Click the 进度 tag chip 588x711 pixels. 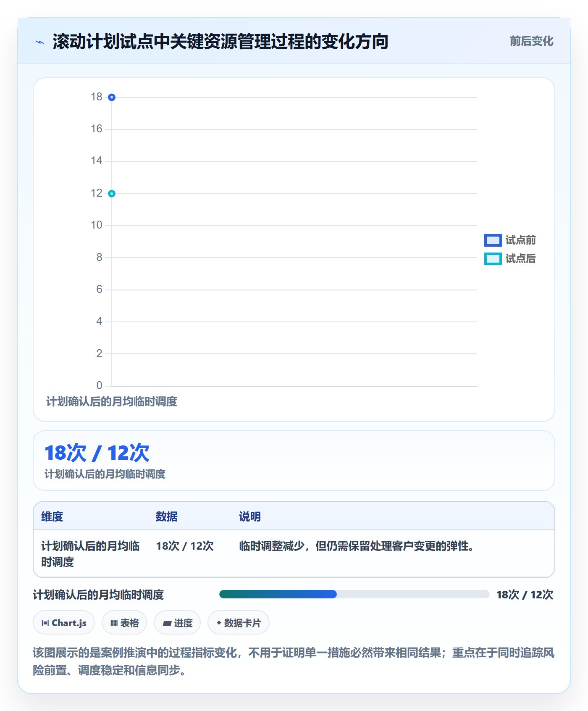pyautogui.click(x=177, y=623)
